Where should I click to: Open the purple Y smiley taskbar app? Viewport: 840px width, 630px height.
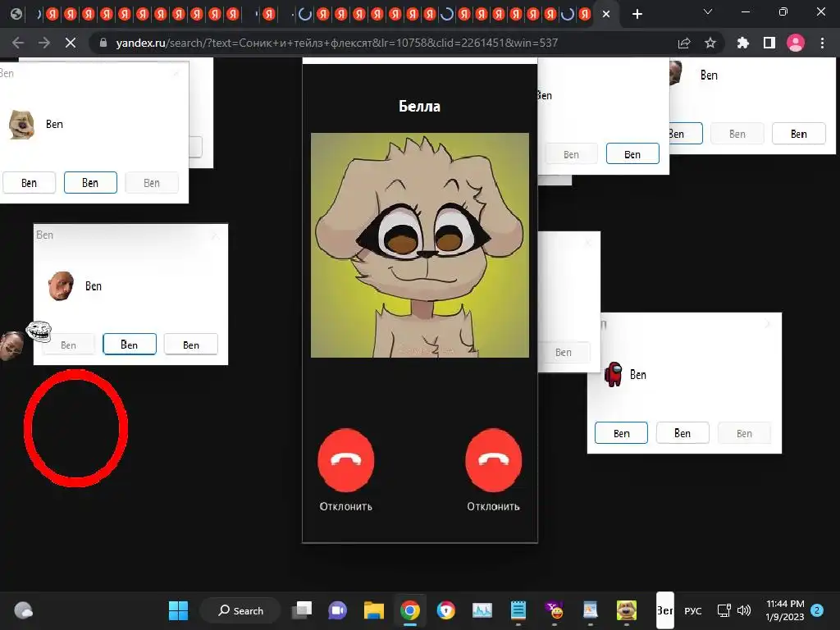click(x=555, y=610)
